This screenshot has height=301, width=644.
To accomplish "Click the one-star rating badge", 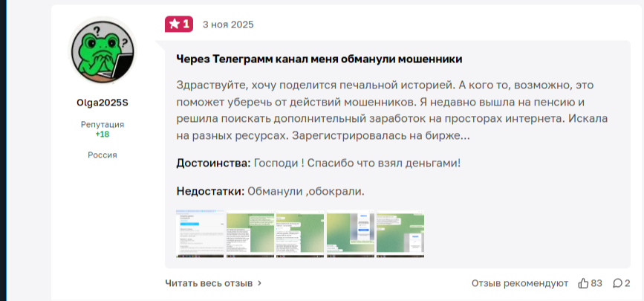I will (179, 25).
